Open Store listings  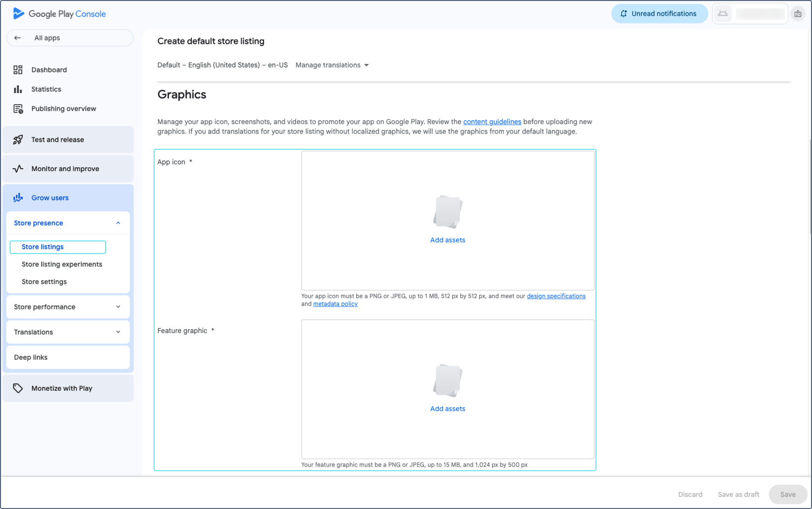[58, 247]
